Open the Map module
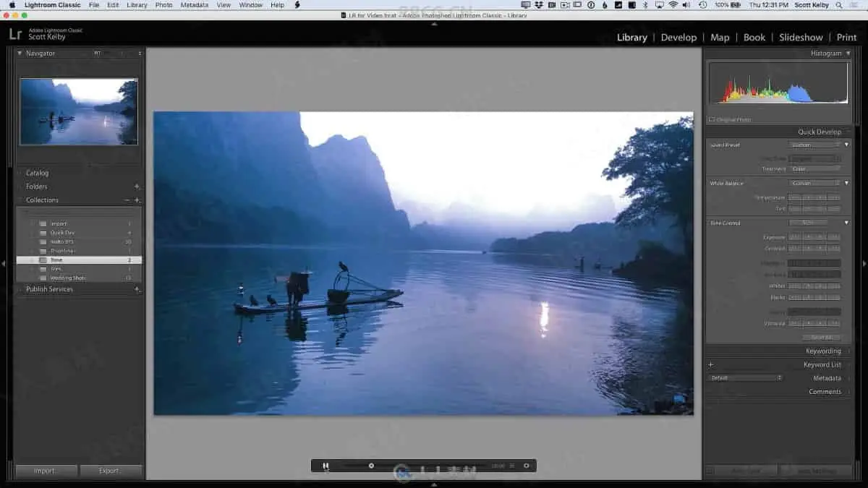The height and width of the screenshot is (488, 868). click(720, 38)
